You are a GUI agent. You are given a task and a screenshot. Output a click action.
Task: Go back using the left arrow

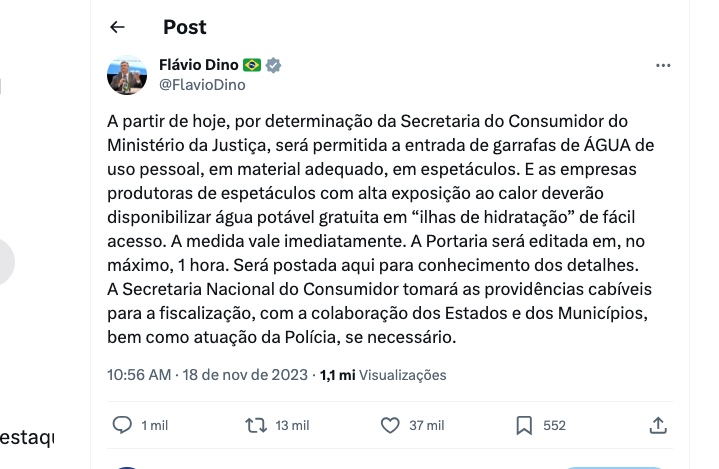pyautogui.click(x=118, y=27)
